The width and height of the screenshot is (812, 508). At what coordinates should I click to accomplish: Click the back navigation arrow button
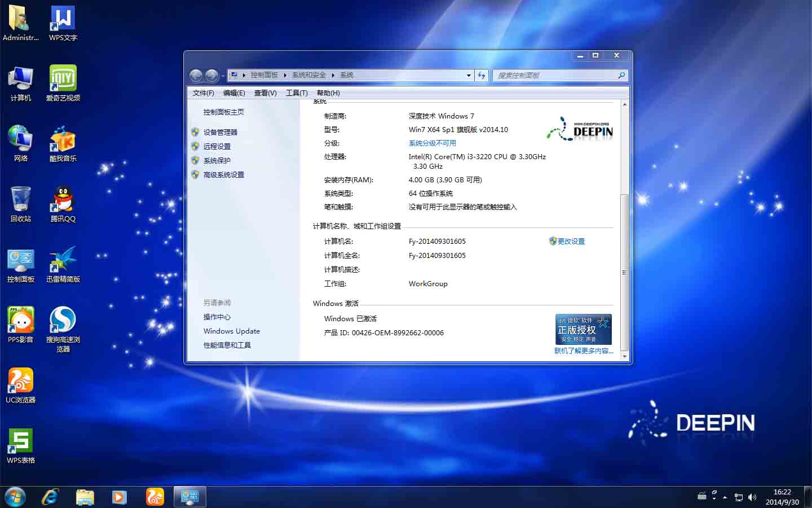click(196, 75)
